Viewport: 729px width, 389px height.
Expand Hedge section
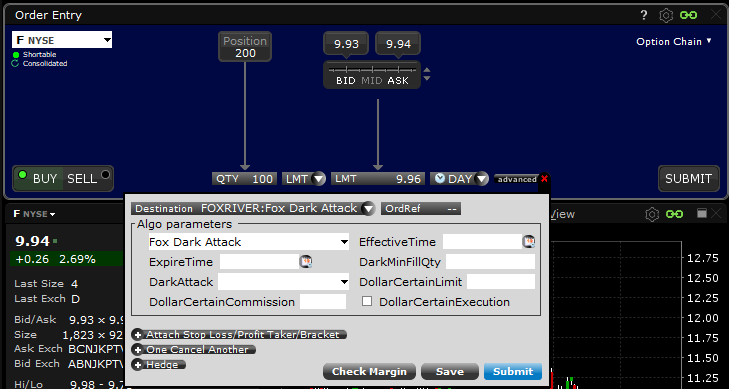coord(159,364)
